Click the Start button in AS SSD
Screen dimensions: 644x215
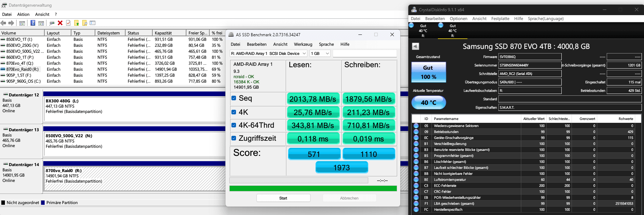(283, 198)
